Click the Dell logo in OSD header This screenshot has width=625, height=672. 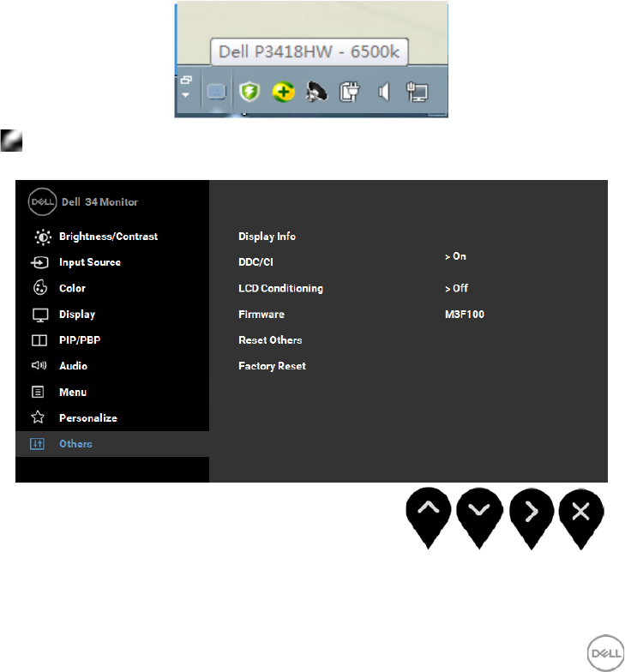coord(42,201)
